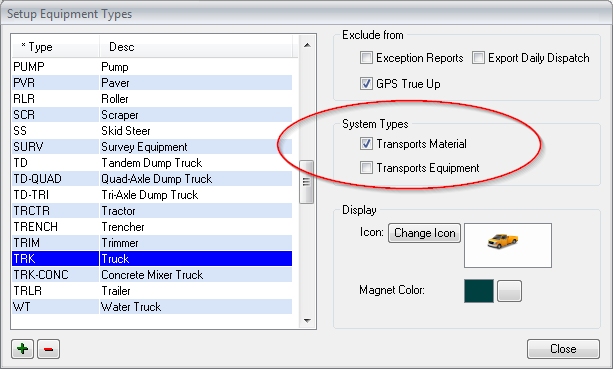Screen dimensions: 613x369
Task: Select the TD Tandem Dump Truck row
Action: (x=152, y=163)
